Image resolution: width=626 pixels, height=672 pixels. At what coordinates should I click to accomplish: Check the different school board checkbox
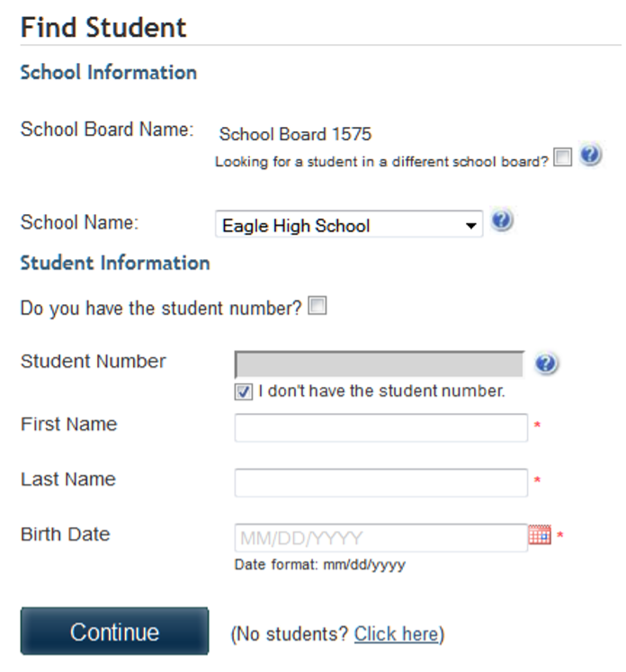563,159
